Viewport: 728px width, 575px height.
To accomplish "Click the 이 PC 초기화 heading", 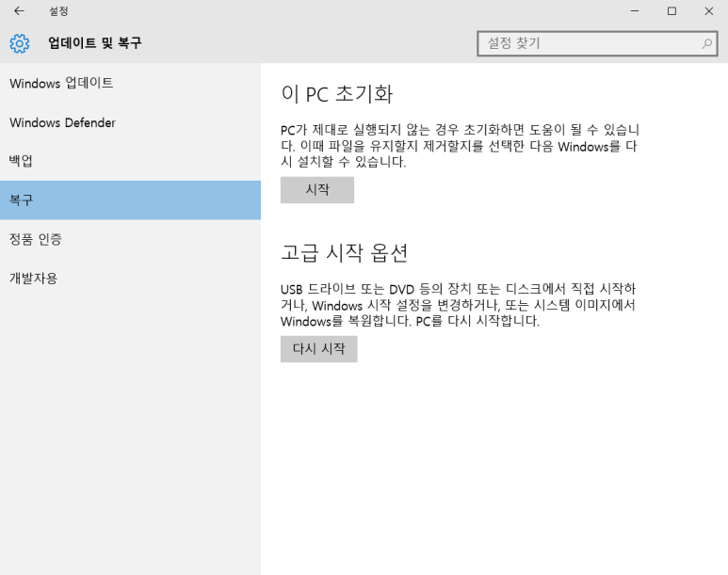I will [337, 94].
